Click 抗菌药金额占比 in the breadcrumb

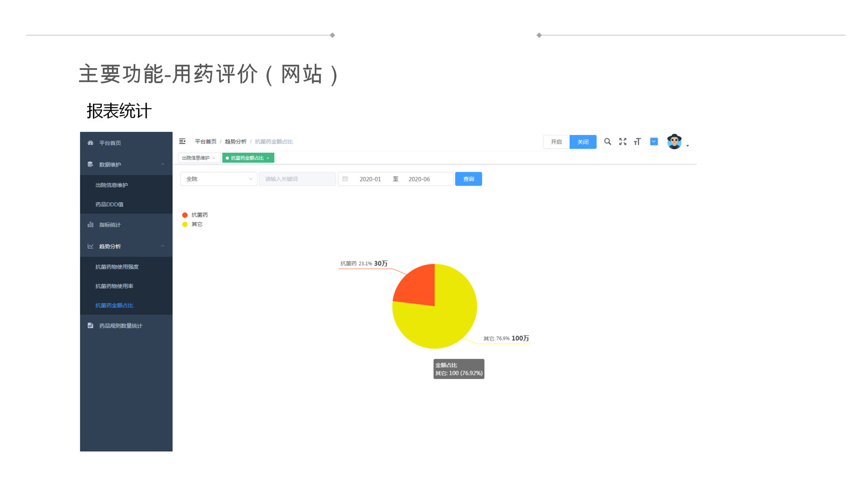(x=273, y=141)
